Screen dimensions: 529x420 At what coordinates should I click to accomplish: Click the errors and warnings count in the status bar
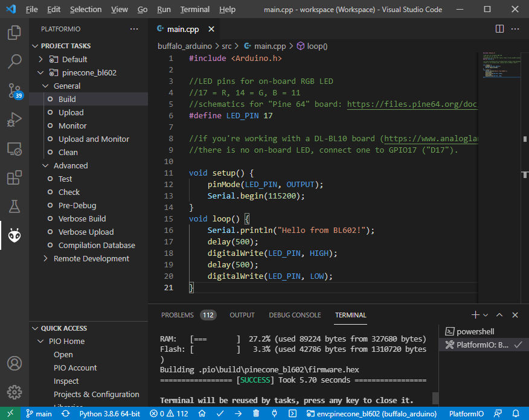pyautogui.click(x=169, y=413)
